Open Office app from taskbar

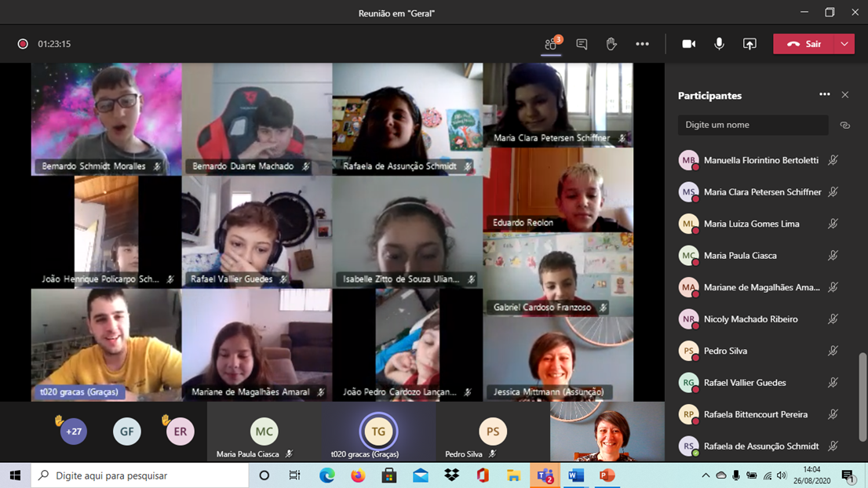[483, 475]
